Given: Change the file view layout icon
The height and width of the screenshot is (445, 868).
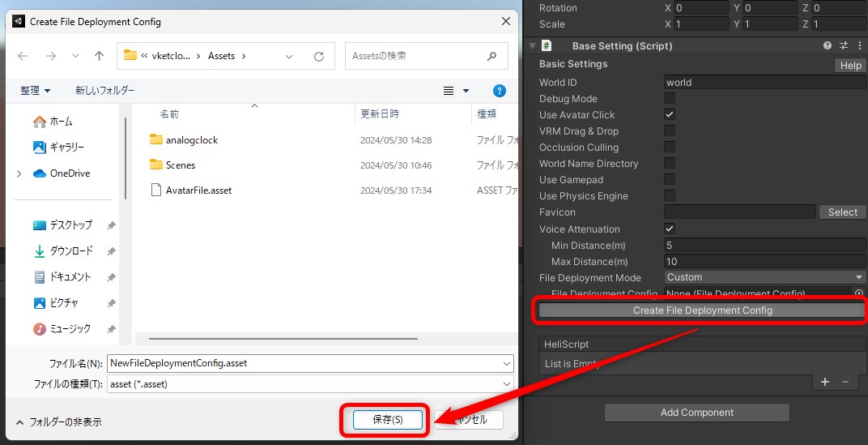Looking at the screenshot, I should coord(449,91).
